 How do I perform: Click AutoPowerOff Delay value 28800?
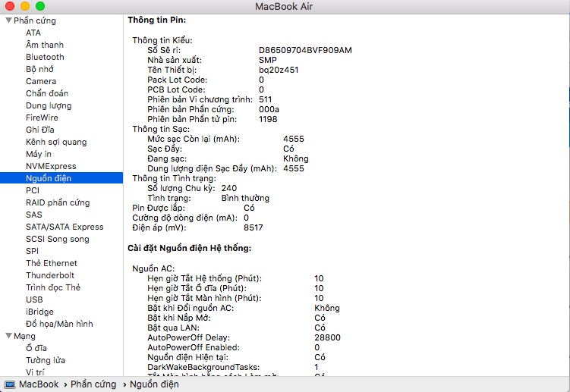click(x=328, y=337)
